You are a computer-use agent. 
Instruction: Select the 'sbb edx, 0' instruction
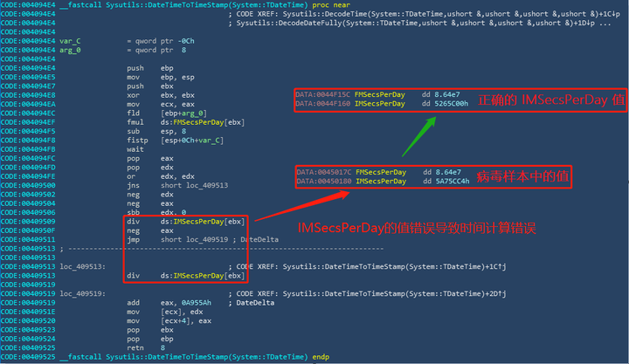(x=156, y=212)
